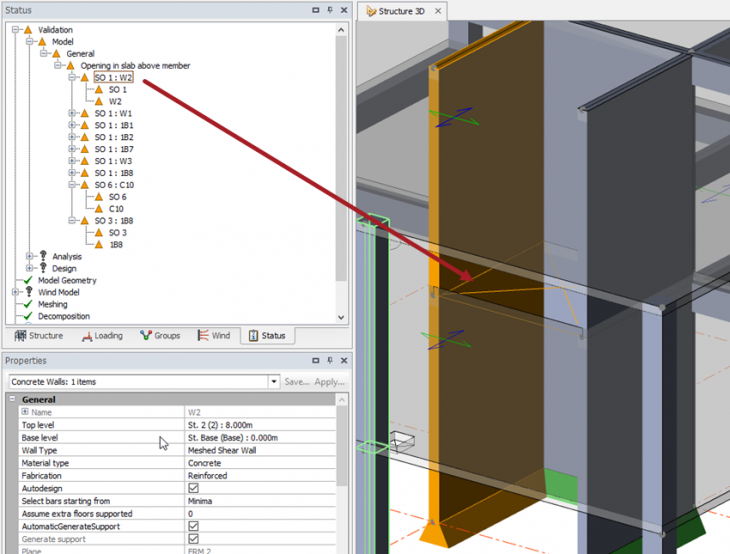Pin the Properties panel

[x=330, y=360]
